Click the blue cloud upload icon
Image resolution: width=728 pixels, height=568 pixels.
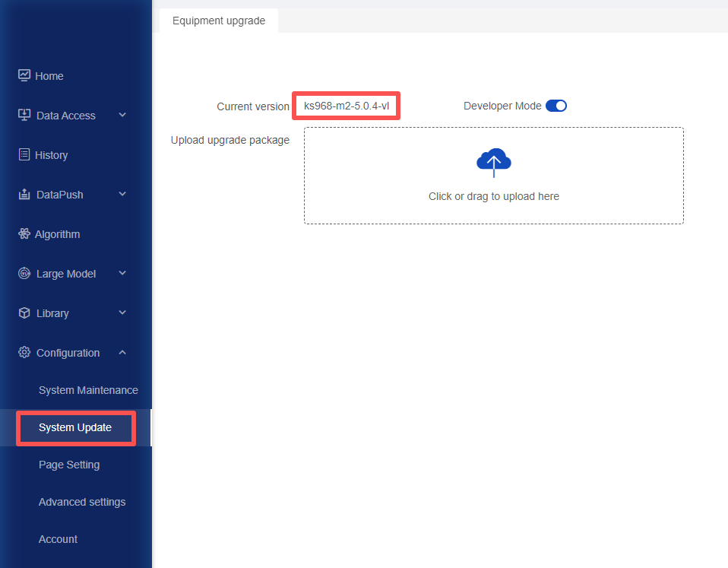pyautogui.click(x=493, y=163)
